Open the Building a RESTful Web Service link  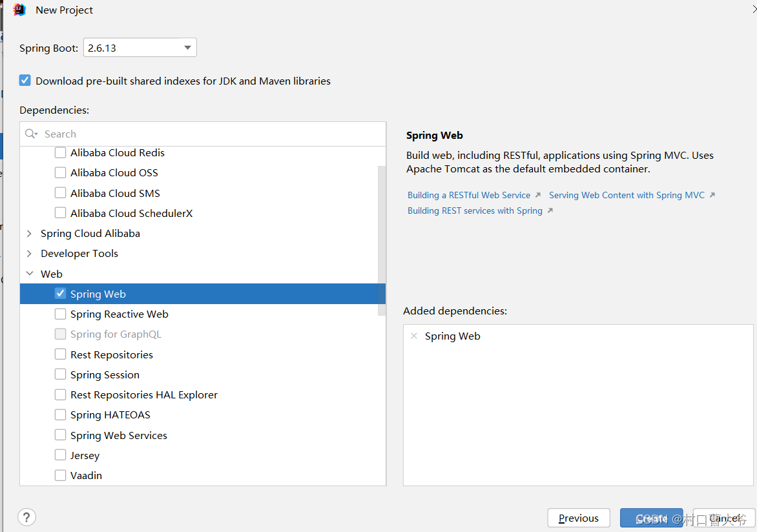tap(469, 195)
